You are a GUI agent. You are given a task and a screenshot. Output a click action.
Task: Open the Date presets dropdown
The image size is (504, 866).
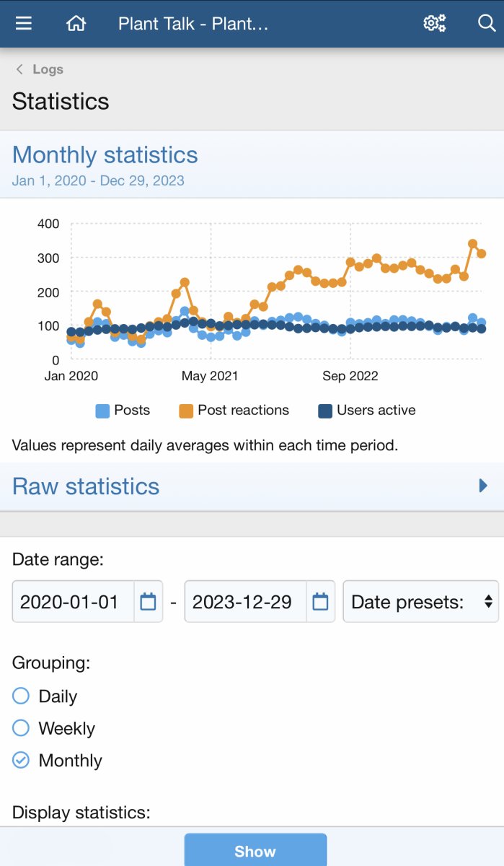point(420,602)
